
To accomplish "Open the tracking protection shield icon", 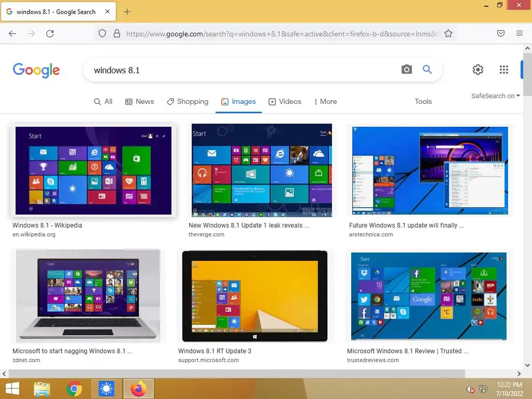I will (x=102, y=33).
